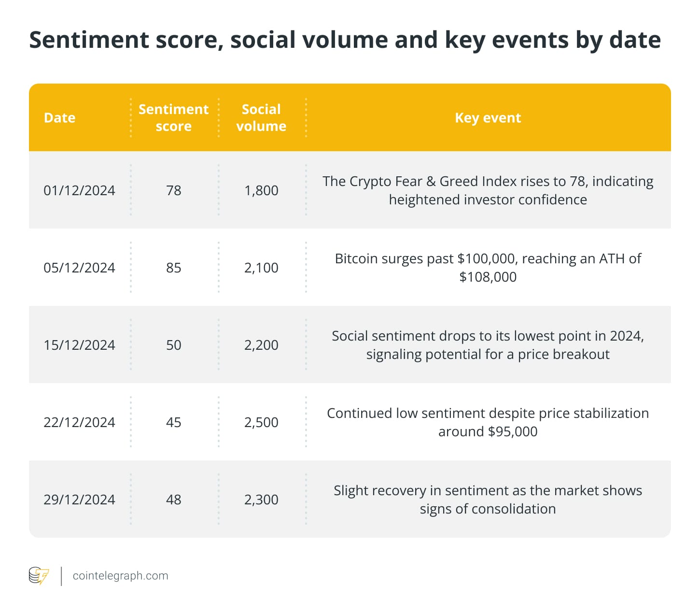Select the Sentiment score column header
The image size is (700, 615).
point(173,117)
